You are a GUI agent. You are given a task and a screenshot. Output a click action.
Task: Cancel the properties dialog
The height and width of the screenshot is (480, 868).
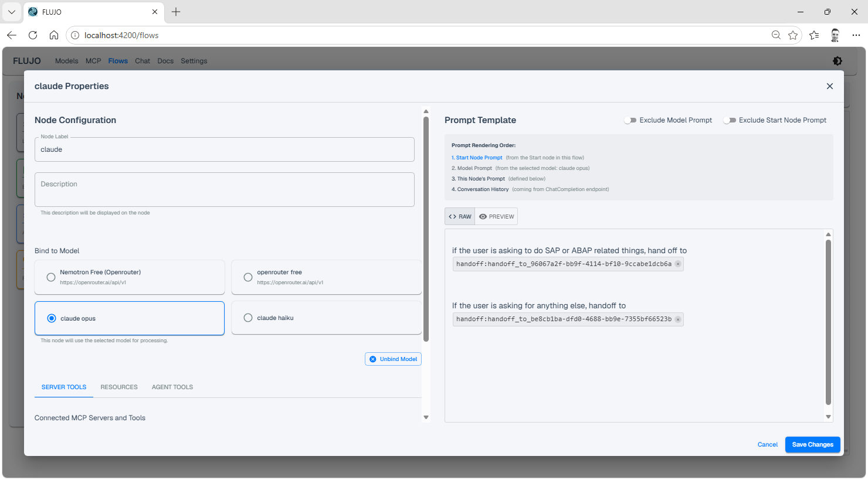click(767, 445)
